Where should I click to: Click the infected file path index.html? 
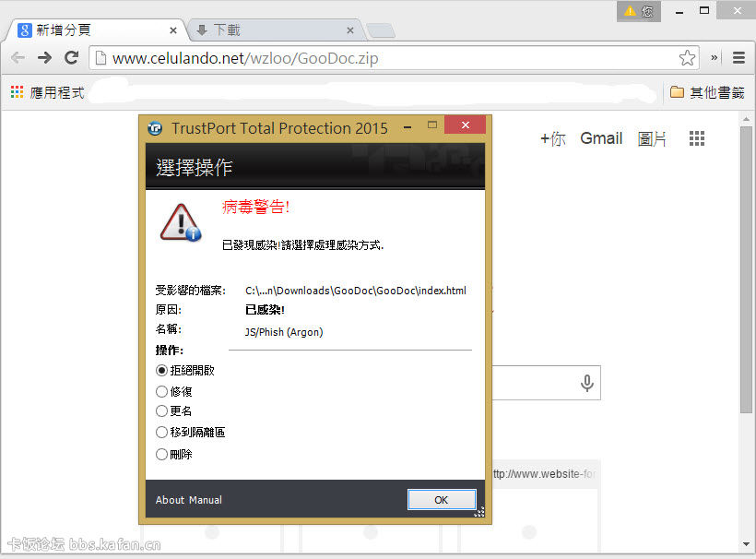pyautogui.click(x=356, y=291)
